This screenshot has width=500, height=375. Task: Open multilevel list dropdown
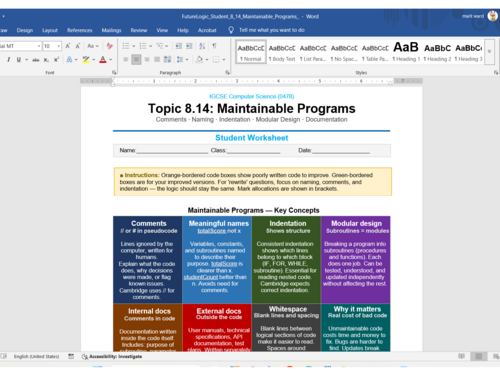(167, 46)
